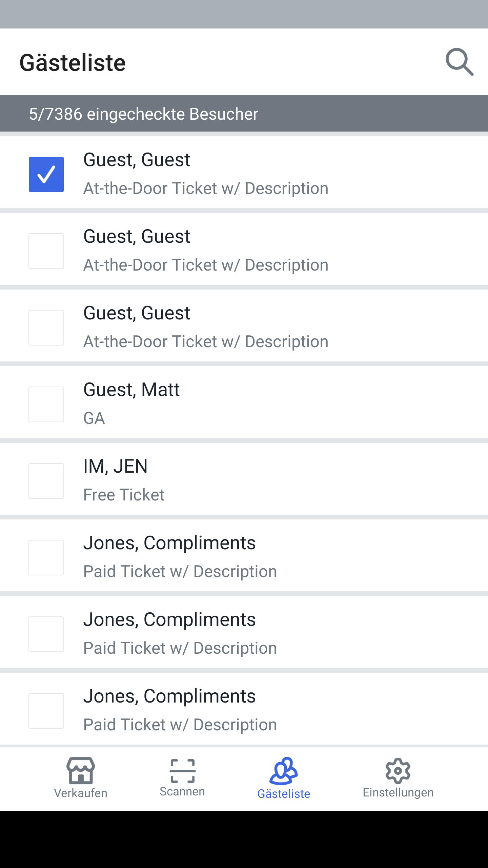488x868 pixels.
Task: Uncheck the checked first Guest, Guest checkbox
Action: tap(46, 174)
